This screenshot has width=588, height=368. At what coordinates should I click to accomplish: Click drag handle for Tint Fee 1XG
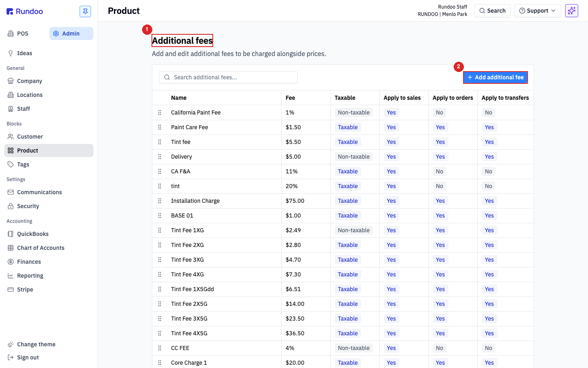[160, 230]
